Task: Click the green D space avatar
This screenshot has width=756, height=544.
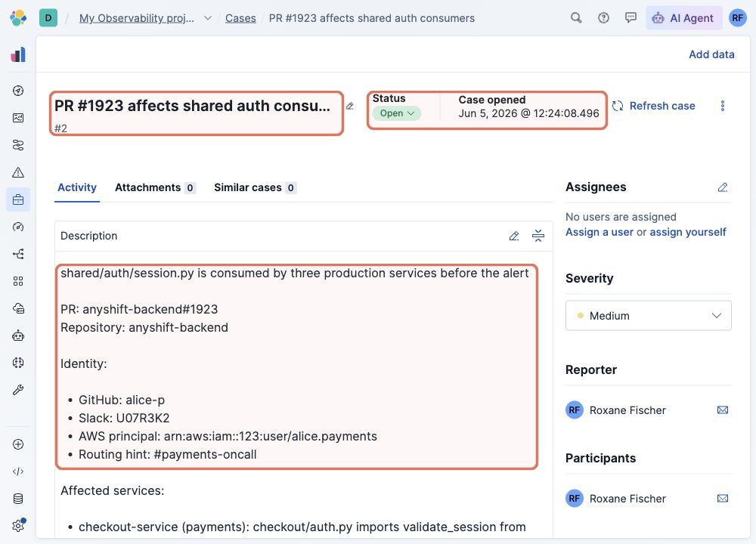Action: 48,18
